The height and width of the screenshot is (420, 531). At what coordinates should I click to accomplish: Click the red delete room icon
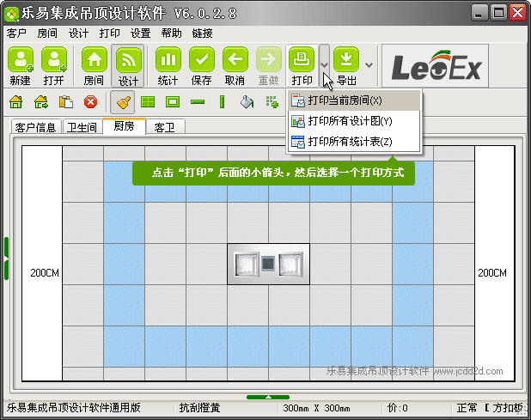pyautogui.click(x=90, y=102)
